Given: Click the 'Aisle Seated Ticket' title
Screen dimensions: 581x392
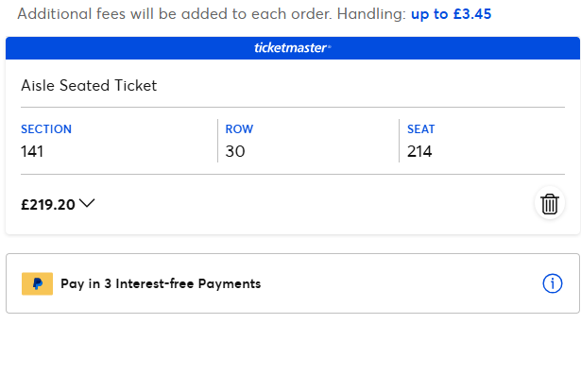Looking at the screenshot, I should point(89,86).
